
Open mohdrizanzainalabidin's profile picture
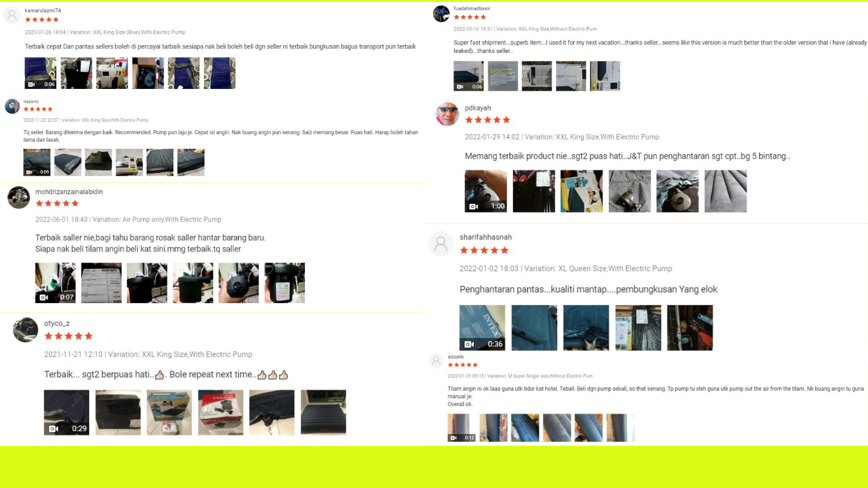tap(18, 198)
